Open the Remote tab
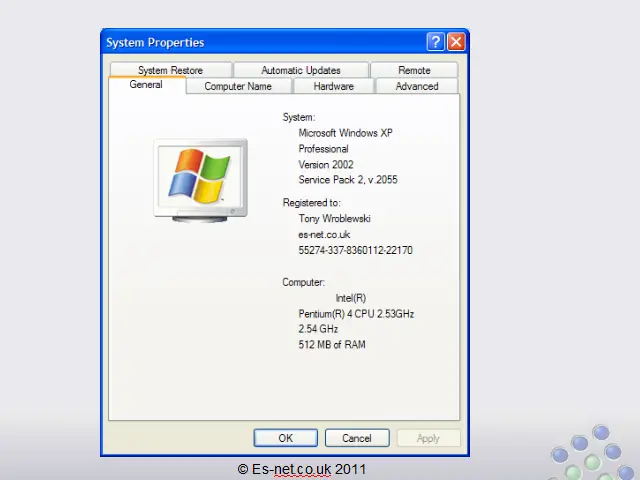Viewport: 640px width, 480px height. click(414, 70)
